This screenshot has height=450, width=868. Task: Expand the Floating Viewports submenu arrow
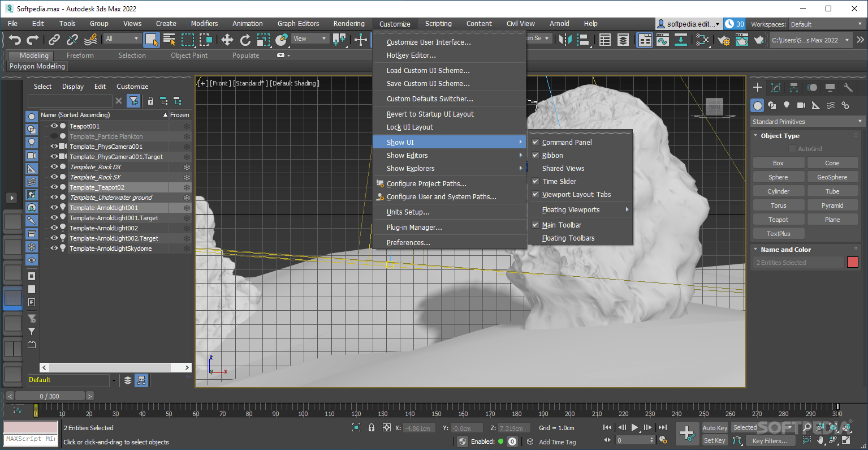[x=627, y=209]
